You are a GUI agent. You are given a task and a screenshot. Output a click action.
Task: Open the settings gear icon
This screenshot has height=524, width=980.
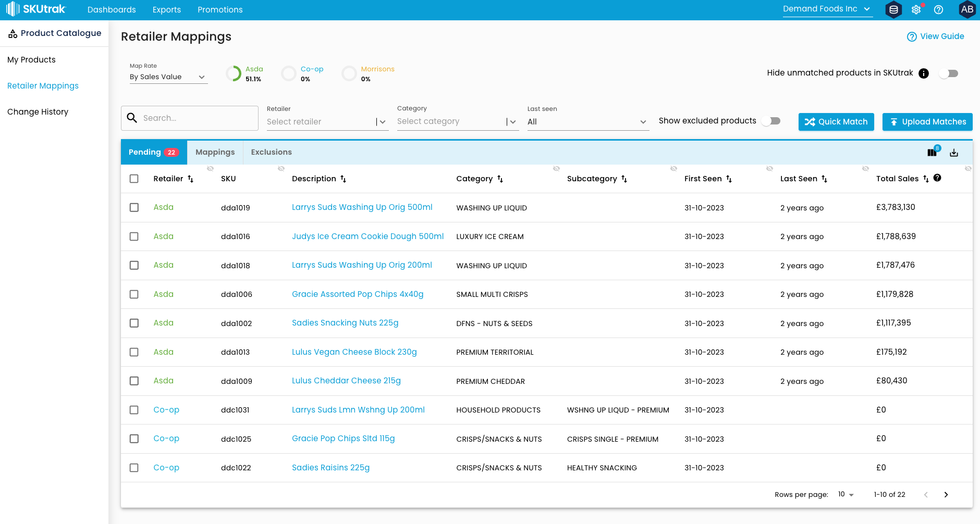pyautogui.click(x=916, y=9)
